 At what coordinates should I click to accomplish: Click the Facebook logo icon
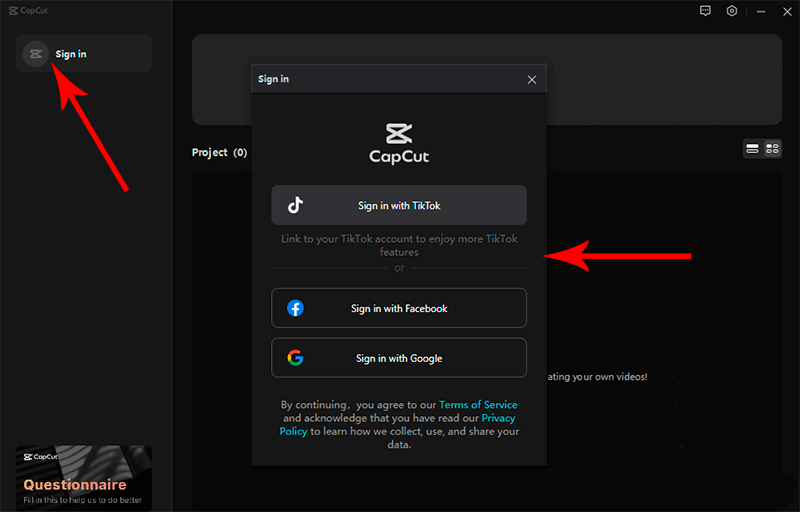click(x=295, y=308)
